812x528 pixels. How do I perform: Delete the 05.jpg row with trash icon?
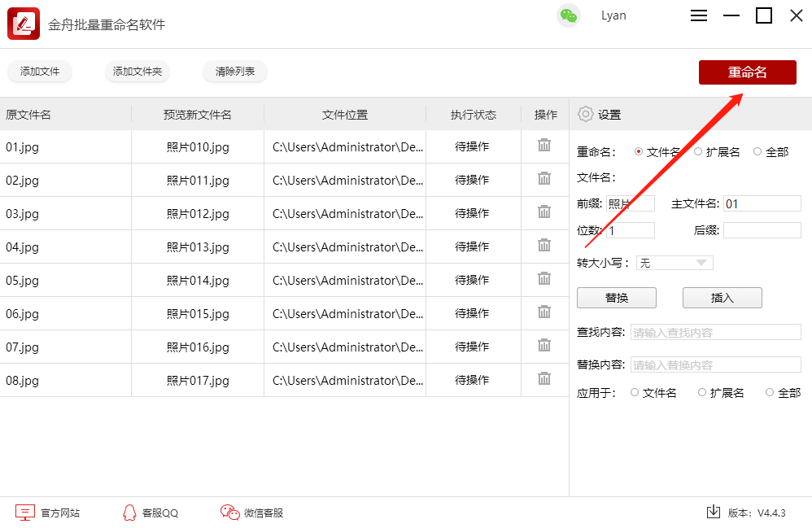tap(544, 278)
